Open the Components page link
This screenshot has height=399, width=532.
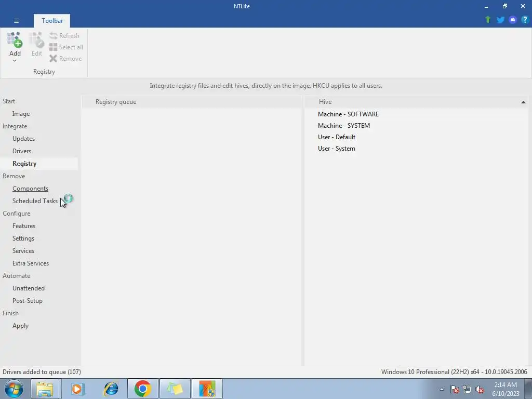click(x=30, y=189)
